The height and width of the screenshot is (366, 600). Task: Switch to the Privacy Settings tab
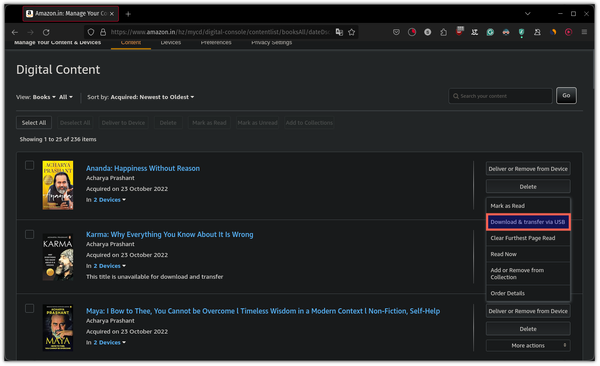point(272,43)
